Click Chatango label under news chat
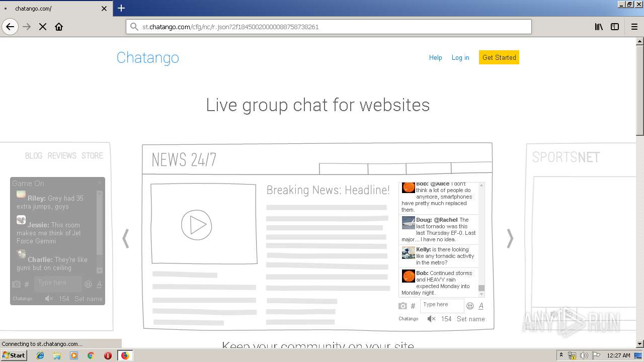The image size is (644, 362). point(409,319)
